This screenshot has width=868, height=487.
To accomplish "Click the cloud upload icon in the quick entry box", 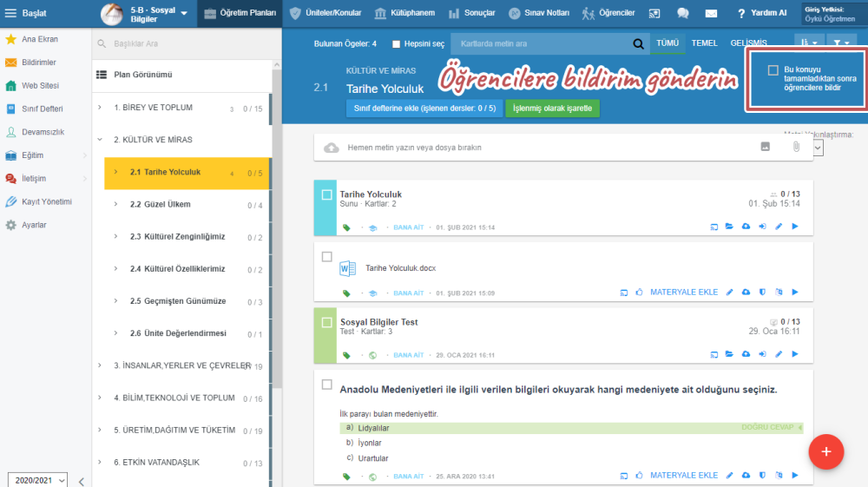I will coord(331,148).
